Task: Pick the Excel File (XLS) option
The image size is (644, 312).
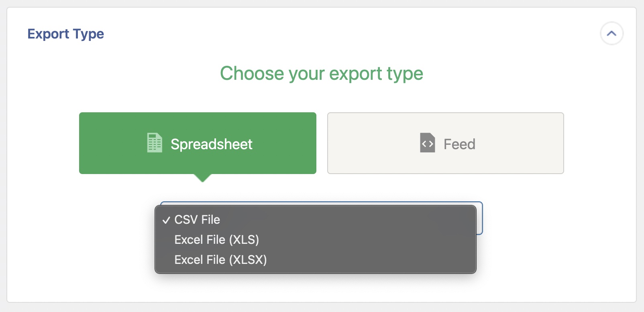Action: click(x=216, y=240)
